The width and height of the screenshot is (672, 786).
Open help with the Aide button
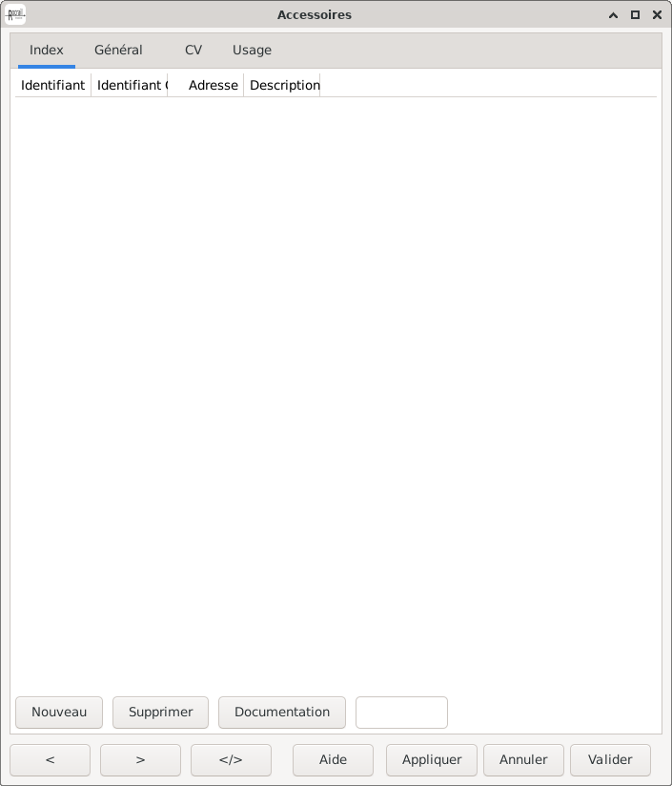[333, 759]
